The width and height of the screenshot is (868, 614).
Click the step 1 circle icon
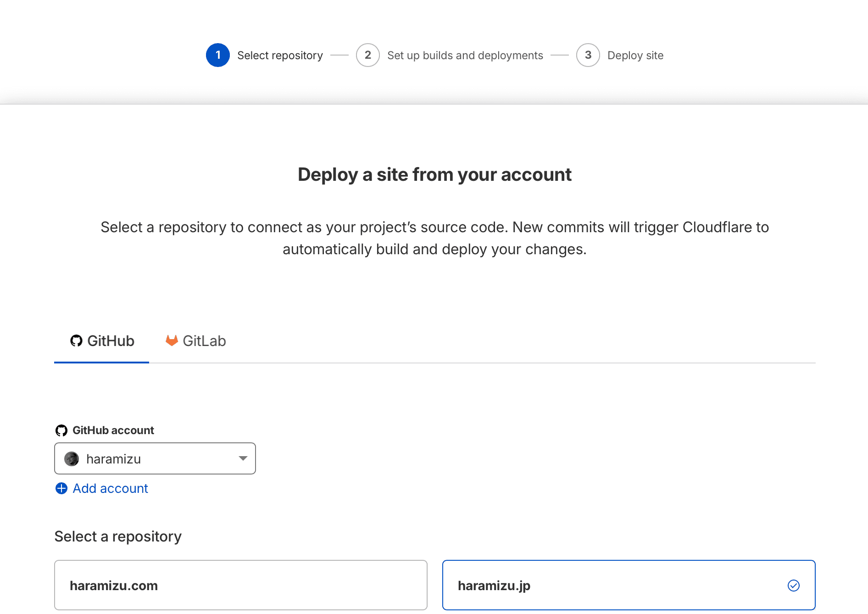[217, 55]
